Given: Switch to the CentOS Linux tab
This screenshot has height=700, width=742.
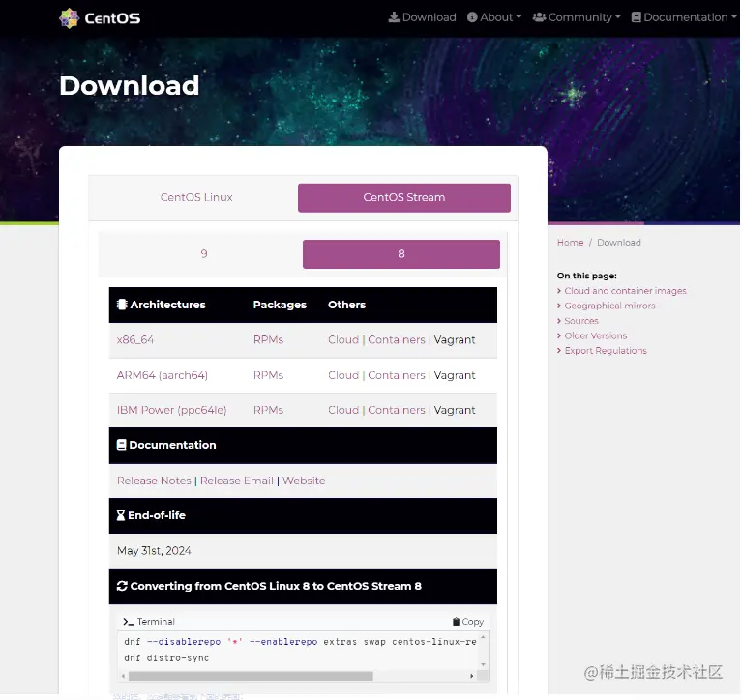Looking at the screenshot, I should (196, 197).
